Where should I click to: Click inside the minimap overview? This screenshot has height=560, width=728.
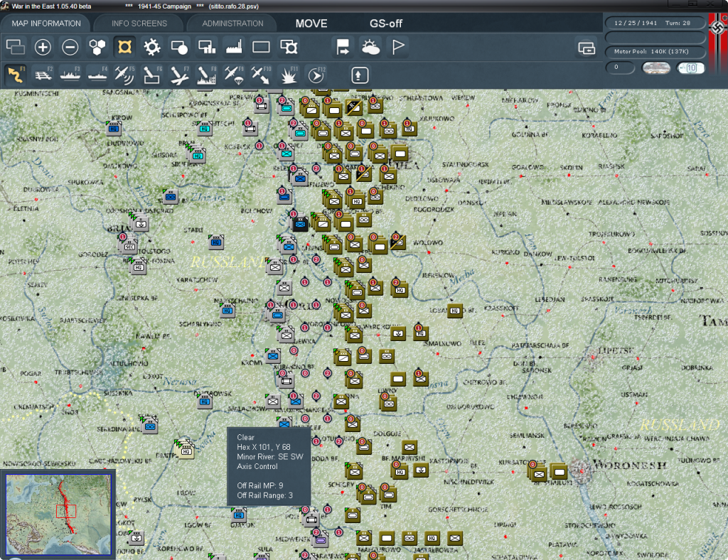click(x=58, y=514)
